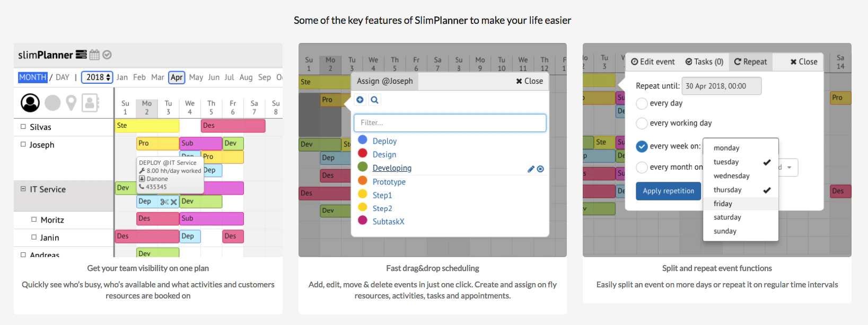The width and height of the screenshot is (868, 325).
Task: Open the contacts address book icon
Action: point(90,102)
